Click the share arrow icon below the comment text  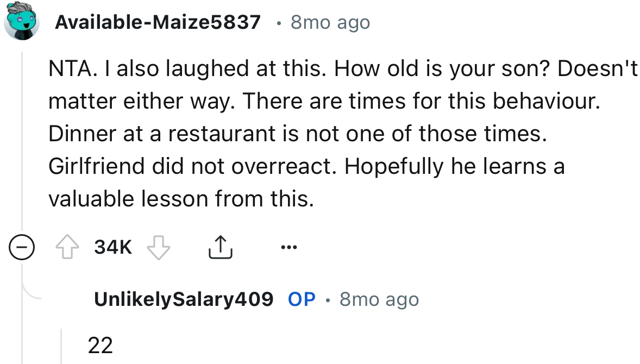click(221, 246)
